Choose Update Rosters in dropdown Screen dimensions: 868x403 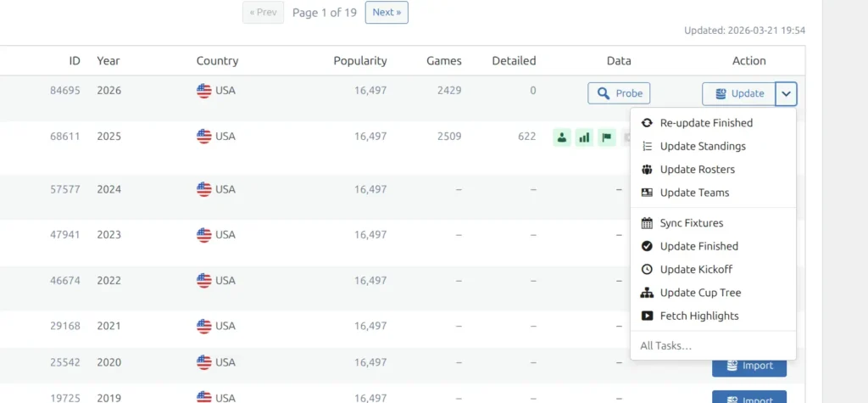713,170
